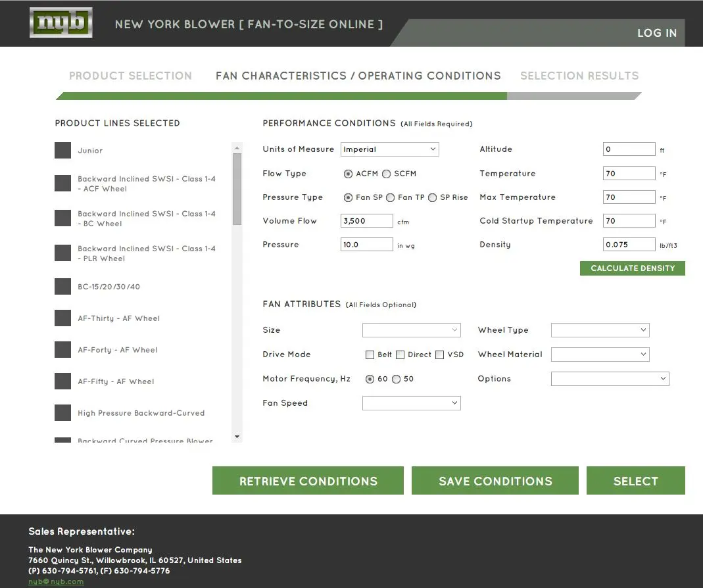Toggle the Junior product line square
Image resolution: width=703 pixels, height=588 pixels.
pos(62,150)
